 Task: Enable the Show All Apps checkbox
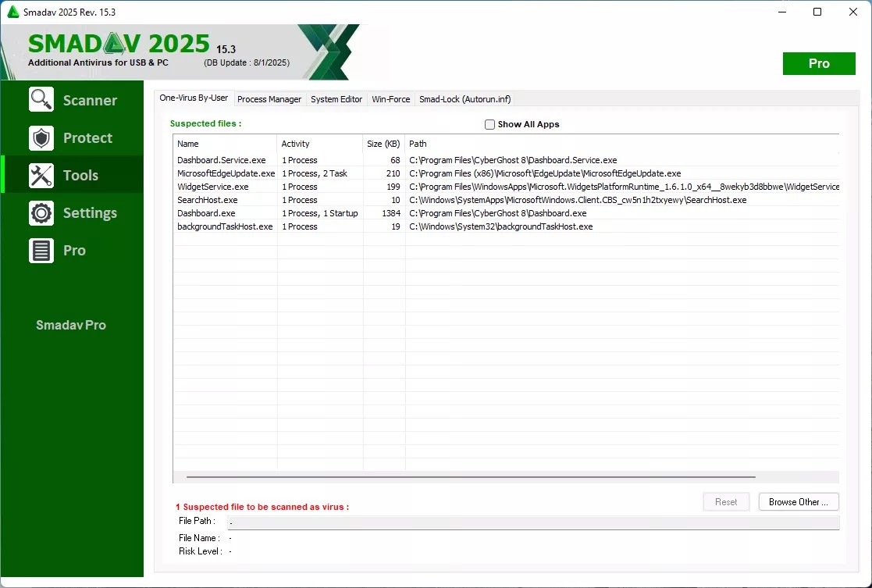(489, 125)
